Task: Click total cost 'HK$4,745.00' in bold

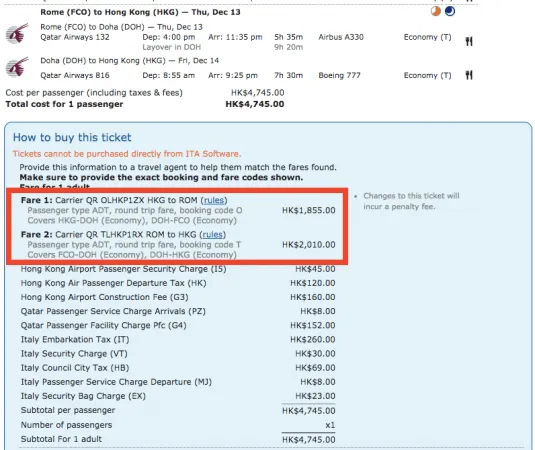Action: (255, 104)
